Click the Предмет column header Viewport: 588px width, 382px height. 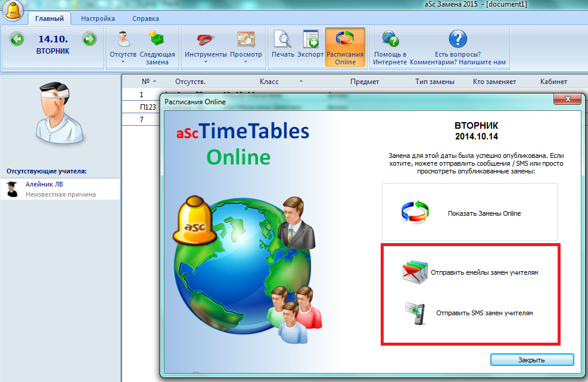click(365, 82)
